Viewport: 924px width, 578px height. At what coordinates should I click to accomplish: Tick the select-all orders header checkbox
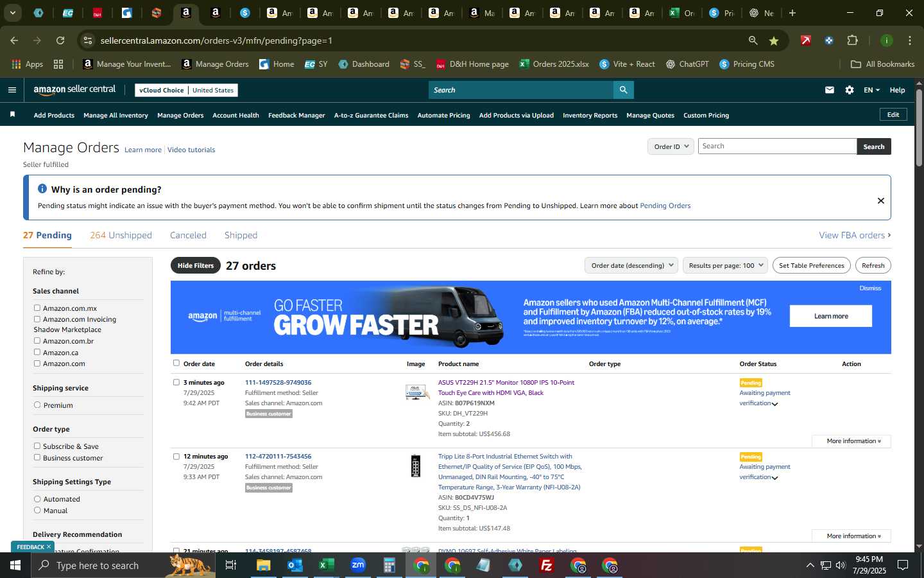(x=176, y=363)
